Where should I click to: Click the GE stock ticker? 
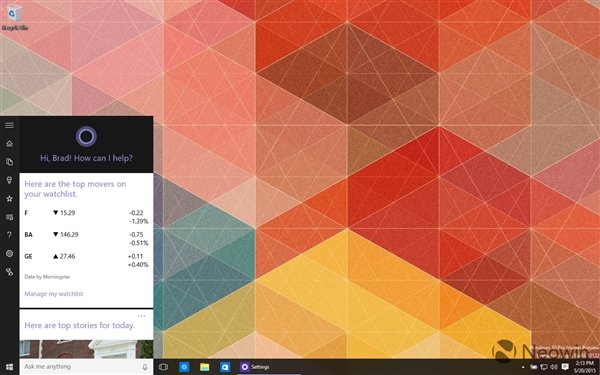(28, 256)
